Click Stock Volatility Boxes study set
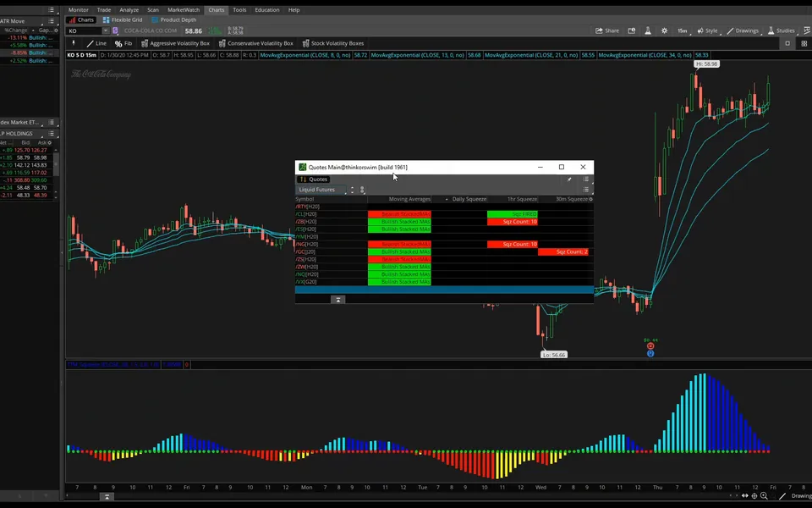This screenshot has width=812, height=508. (x=333, y=43)
